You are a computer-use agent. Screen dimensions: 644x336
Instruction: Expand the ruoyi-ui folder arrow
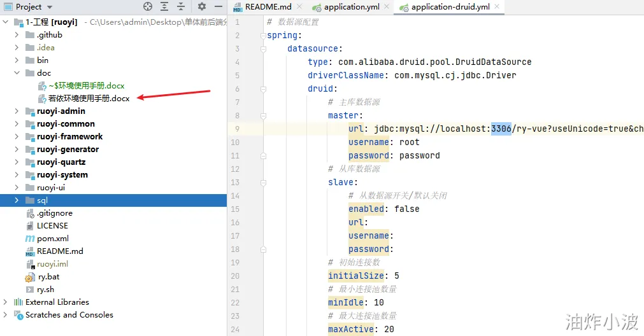coord(17,188)
